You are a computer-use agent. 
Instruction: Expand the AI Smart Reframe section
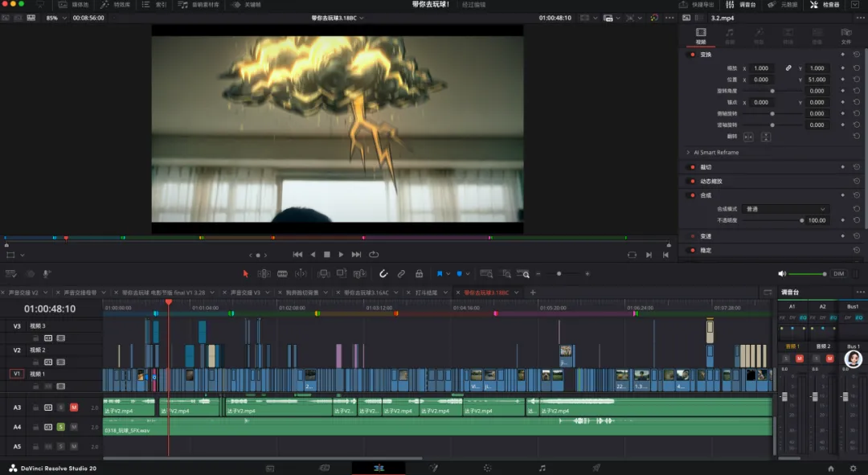pos(688,152)
